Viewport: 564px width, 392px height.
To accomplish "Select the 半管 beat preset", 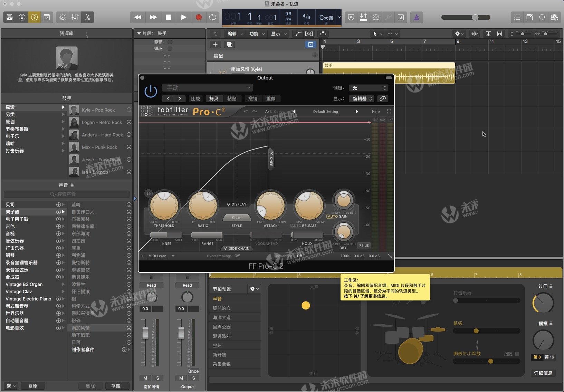I will coord(236,299).
